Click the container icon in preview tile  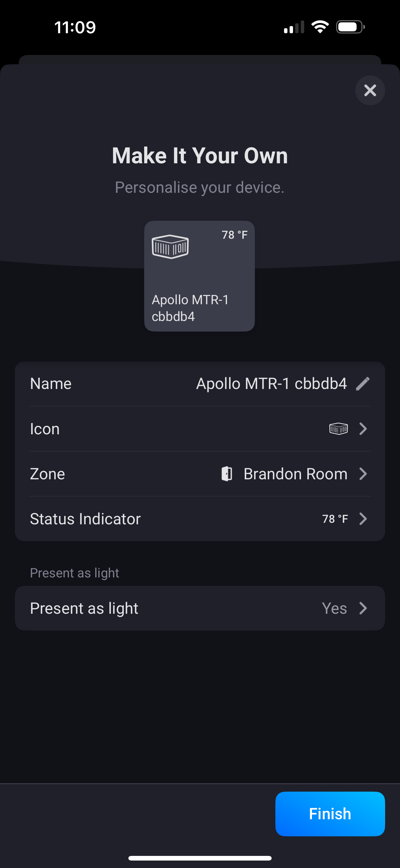click(x=170, y=247)
